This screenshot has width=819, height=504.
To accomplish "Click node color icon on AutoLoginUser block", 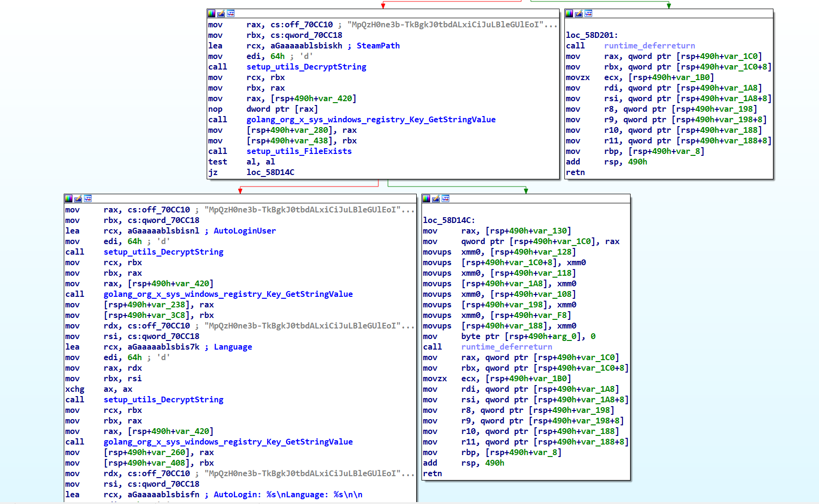I will (69, 199).
